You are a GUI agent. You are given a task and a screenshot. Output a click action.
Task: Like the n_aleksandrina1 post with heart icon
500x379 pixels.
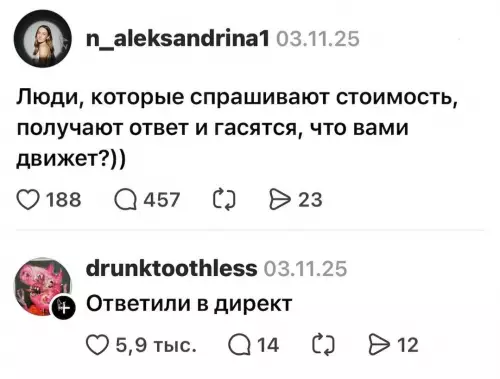pyautogui.click(x=28, y=200)
